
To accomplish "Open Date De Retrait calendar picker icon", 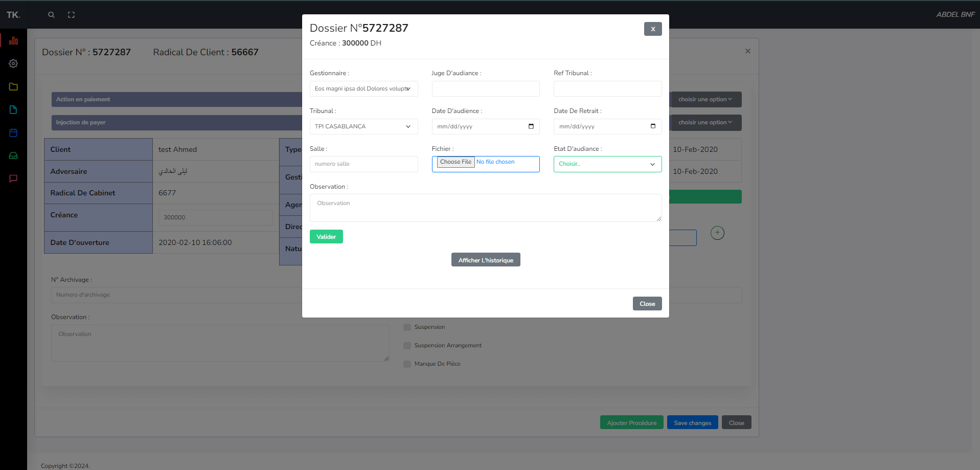I will pyautogui.click(x=653, y=126).
